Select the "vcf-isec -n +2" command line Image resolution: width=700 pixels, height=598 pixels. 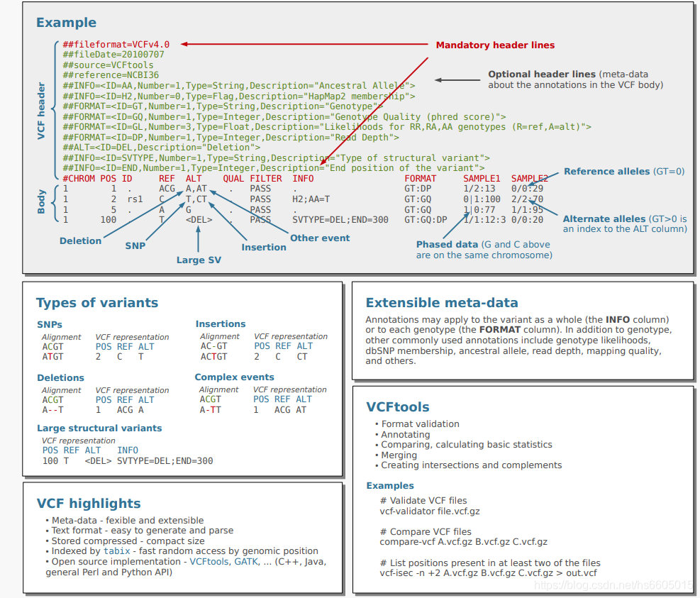pyautogui.click(x=488, y=573)
